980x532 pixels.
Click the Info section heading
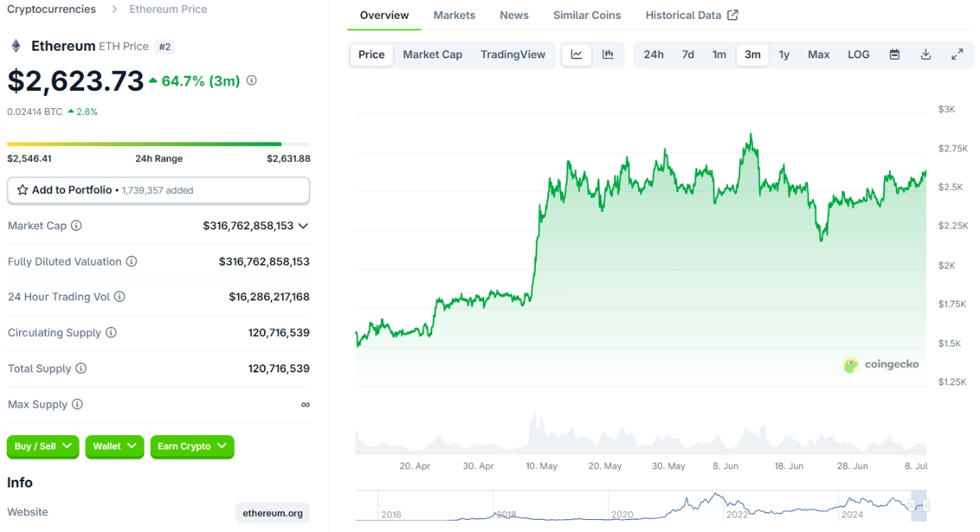(x=20, y=483)
